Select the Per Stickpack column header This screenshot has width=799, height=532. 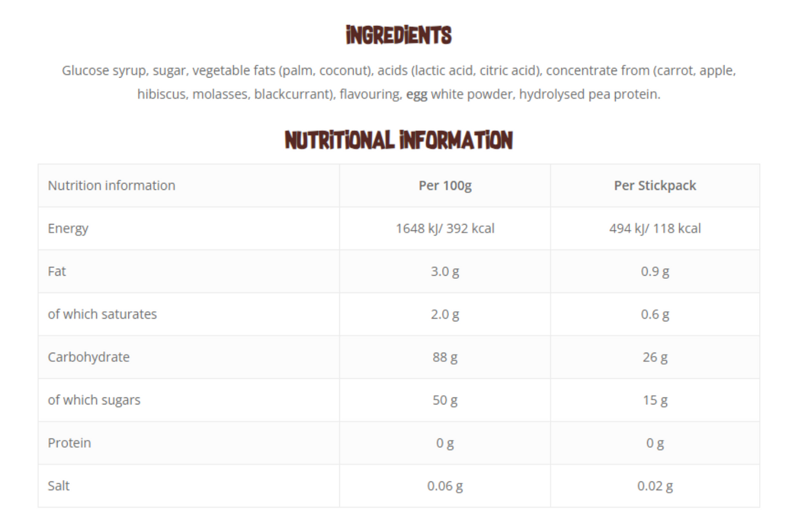[655, 185]
